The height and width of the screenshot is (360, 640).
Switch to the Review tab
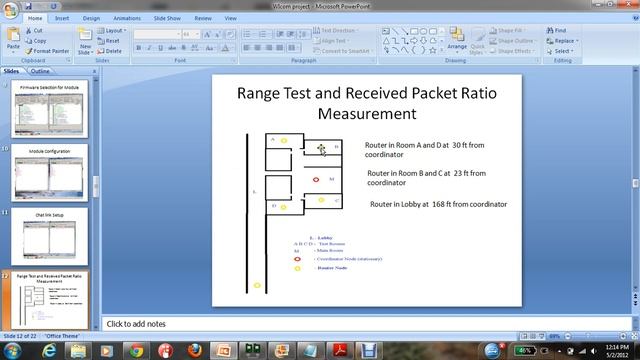click(x=203, y=18)
